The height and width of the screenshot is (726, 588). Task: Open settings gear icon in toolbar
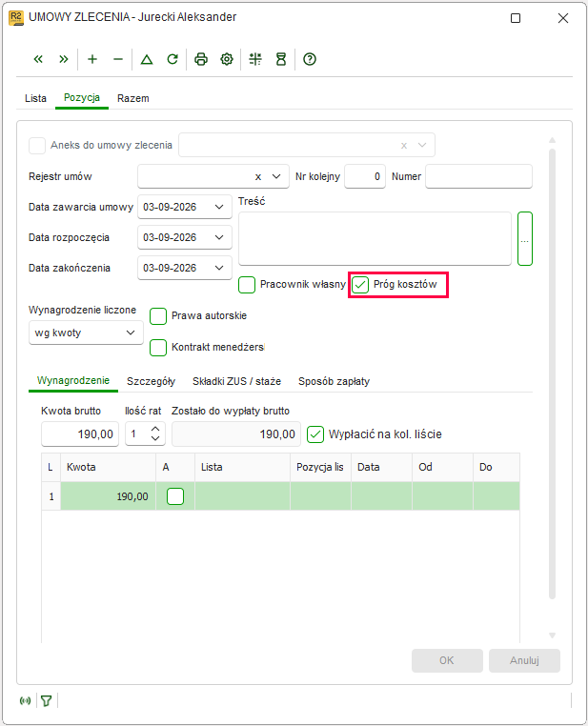point(227,59)
